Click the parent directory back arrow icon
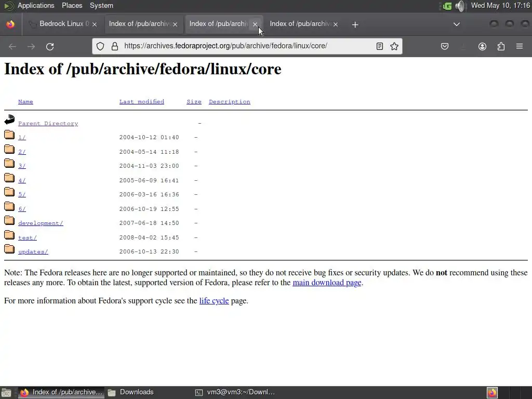 pyautogui.click(x=9, y=119)
